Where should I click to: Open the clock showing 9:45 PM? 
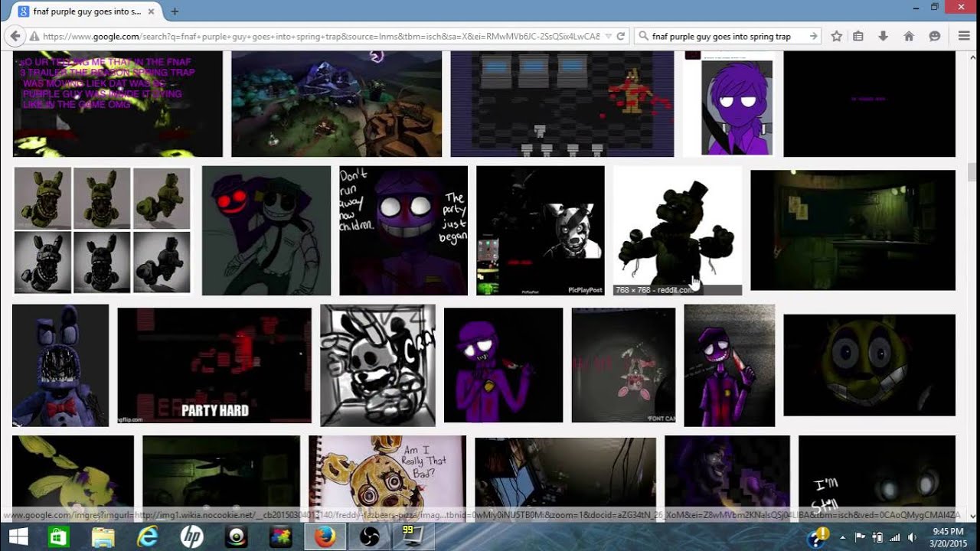pos(949,537)
